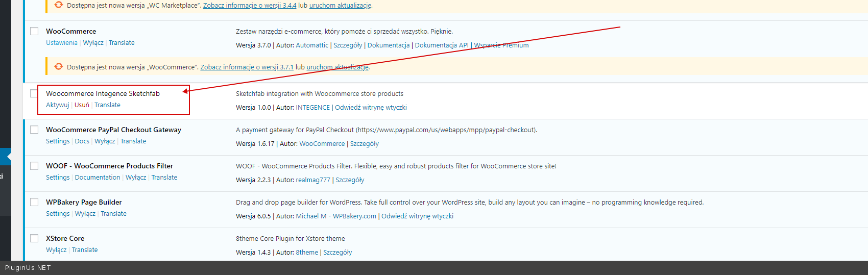Check the XStore Core plugin box
This screenshot has width=868, height=275.
[x=34, y=238]
